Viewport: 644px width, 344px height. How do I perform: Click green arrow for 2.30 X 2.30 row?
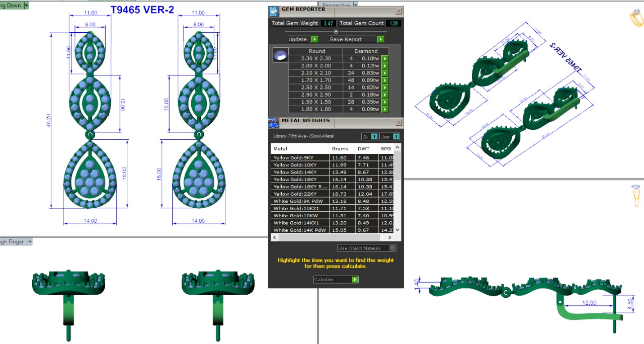384,59
